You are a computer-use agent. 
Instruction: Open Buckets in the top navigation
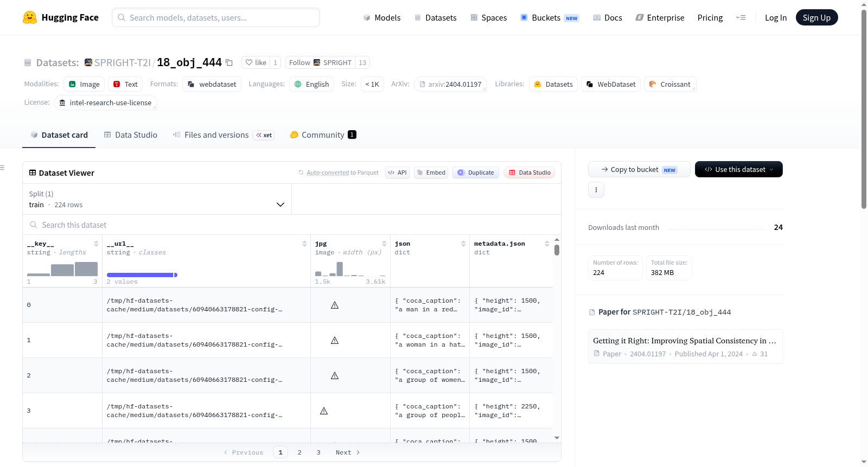(x=550, y=17)
